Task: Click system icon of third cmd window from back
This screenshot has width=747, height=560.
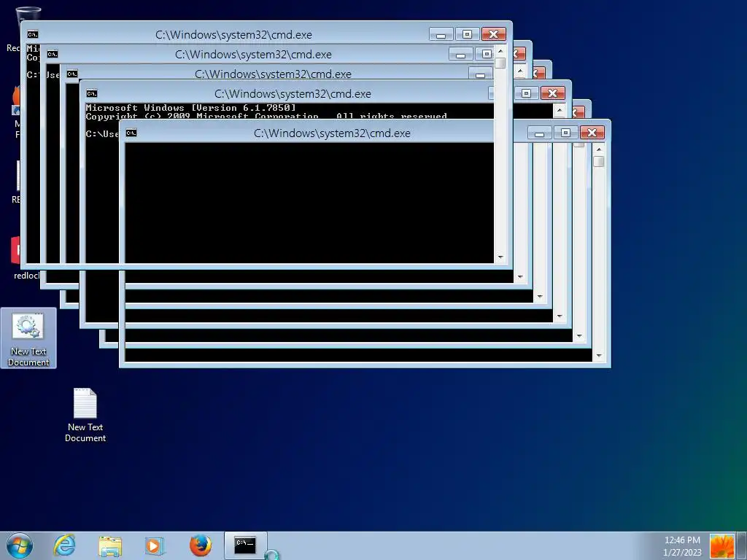Action: click(x=72, y=74)
